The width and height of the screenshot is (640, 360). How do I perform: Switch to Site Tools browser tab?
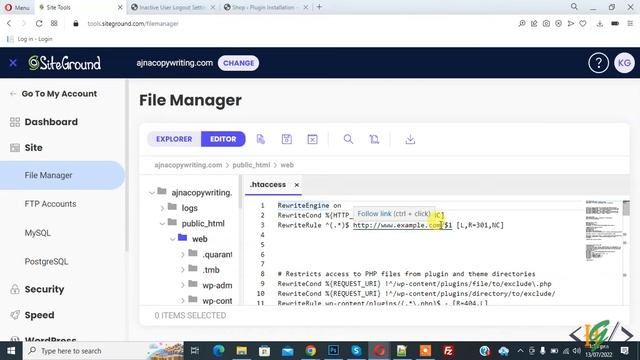[x=80, y=7]
